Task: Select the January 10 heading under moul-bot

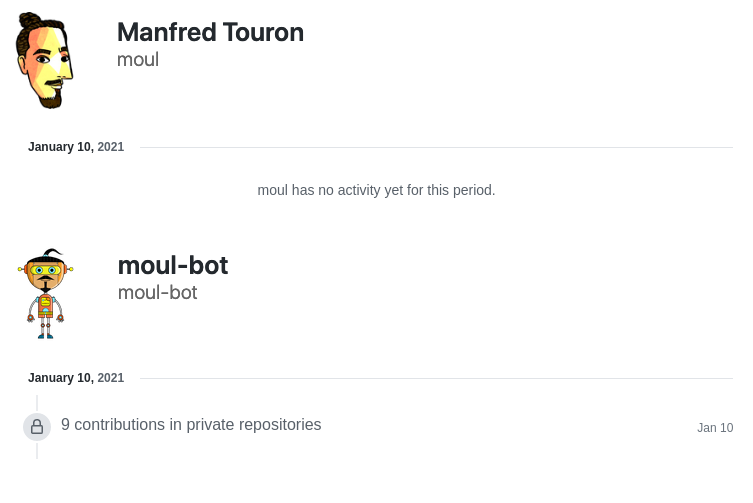Action: point(76,378)
